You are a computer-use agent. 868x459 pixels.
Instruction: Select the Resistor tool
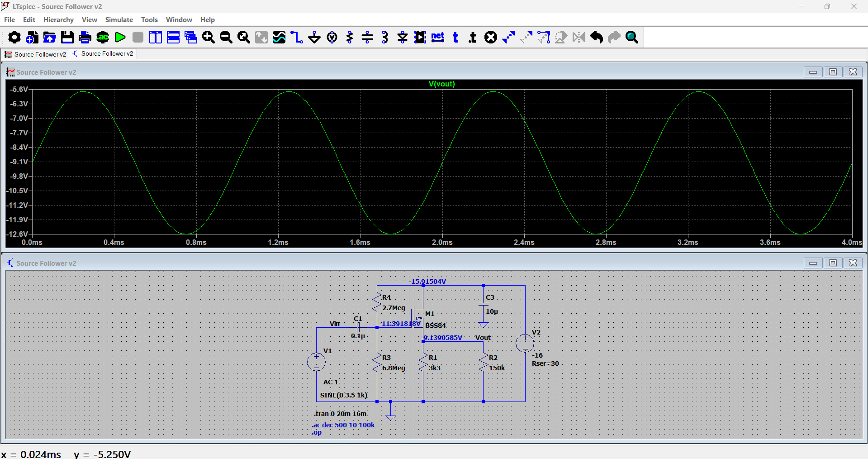(350, 37)
